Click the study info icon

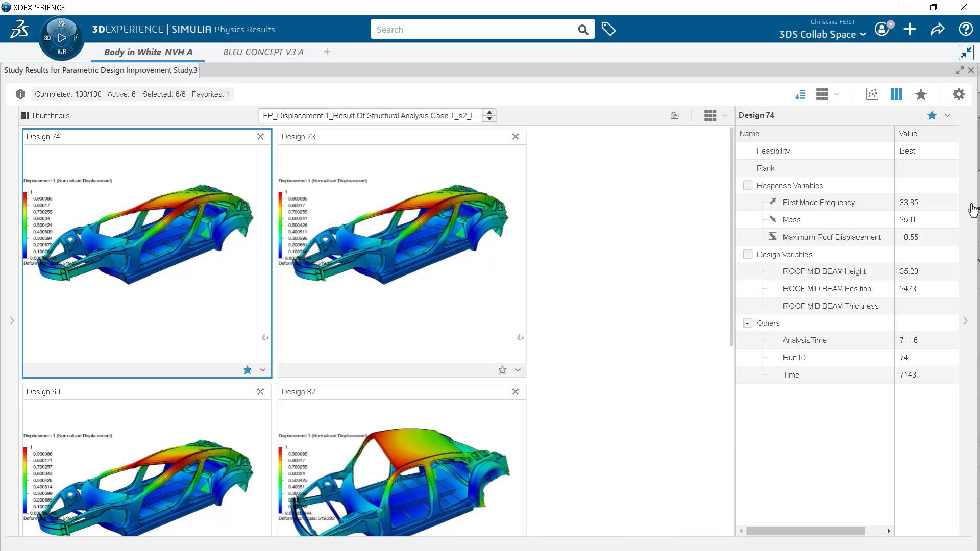[20, 94]
